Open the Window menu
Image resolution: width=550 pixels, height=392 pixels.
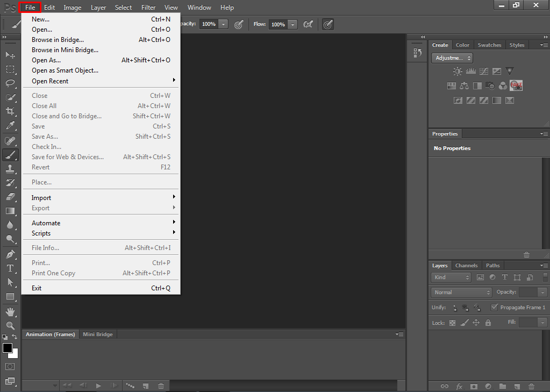pos(199,7)
